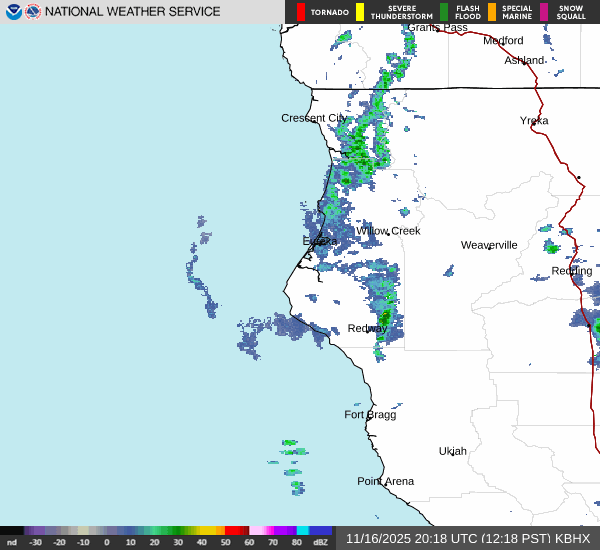Viewport: 600px width, 550px height.
Task: Select the Crescent City map label
Action: click(314, 118)
